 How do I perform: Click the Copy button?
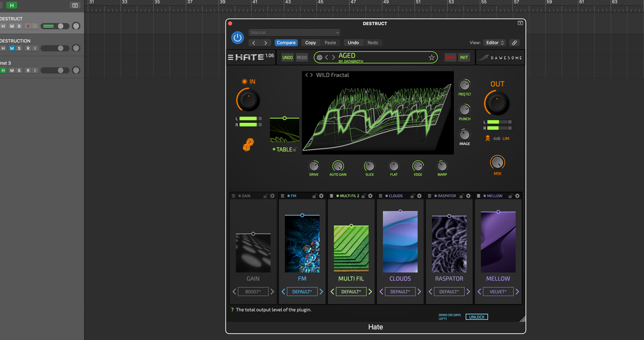point(311,43)
